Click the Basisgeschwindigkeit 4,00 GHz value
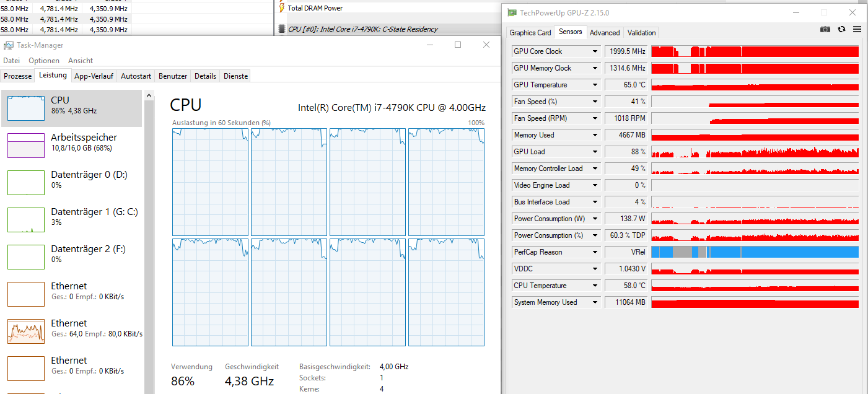This screenshot has width=868, height=394. pos(394,367)
